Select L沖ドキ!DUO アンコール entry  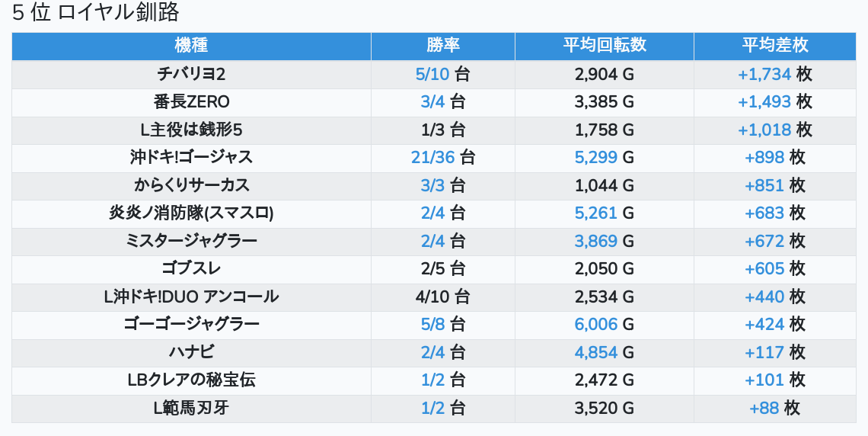[x=191, y=297]
